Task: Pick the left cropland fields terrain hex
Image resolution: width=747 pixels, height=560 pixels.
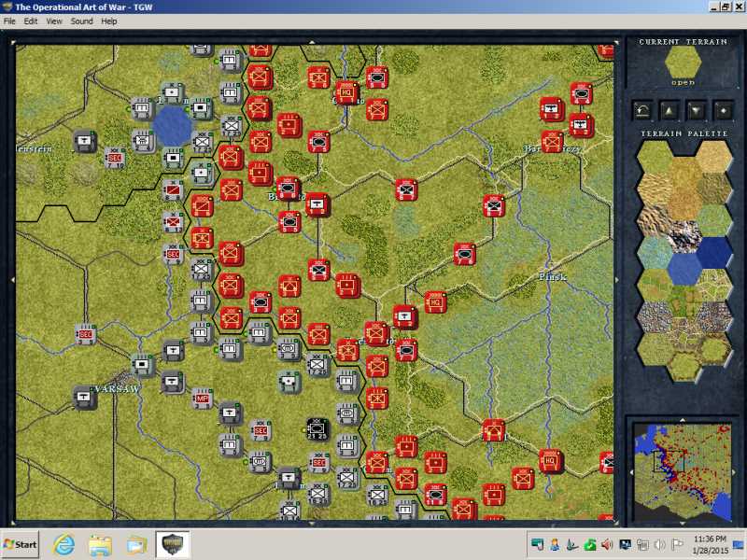Action: click(655, 285)
